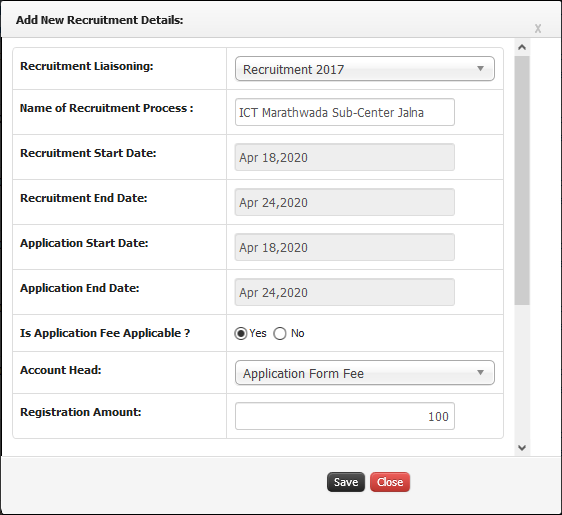Click the Recruitment Start Date field
The image size is (562, 515).
click(x=345, y=157)
